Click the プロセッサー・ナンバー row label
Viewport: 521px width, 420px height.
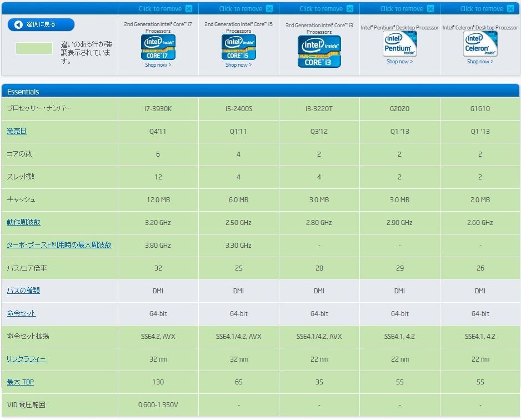39,108
